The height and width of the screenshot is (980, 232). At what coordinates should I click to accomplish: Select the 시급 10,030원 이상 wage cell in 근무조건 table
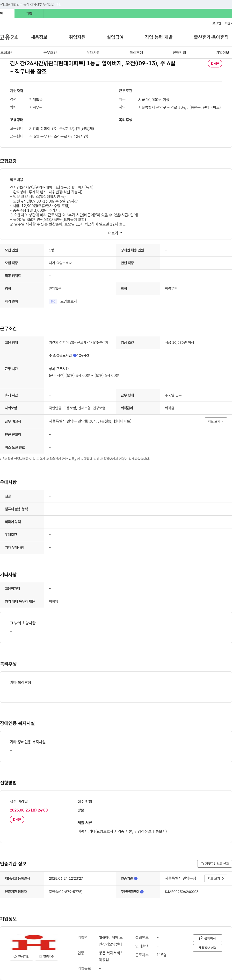(x=180, y=342)
